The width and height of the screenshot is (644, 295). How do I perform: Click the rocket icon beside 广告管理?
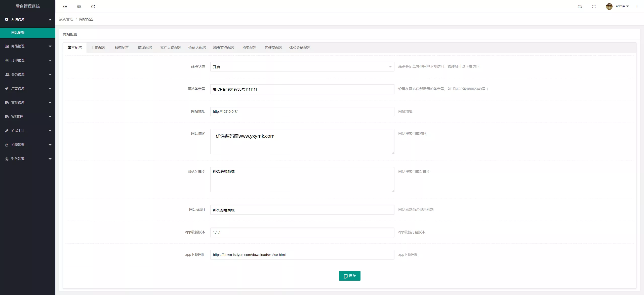7,88
